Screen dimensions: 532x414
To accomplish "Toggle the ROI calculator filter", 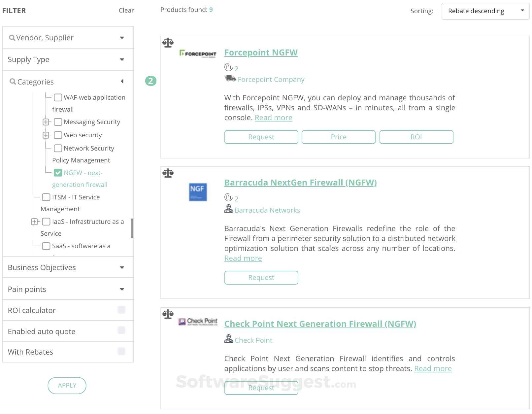I will [121, 310].
